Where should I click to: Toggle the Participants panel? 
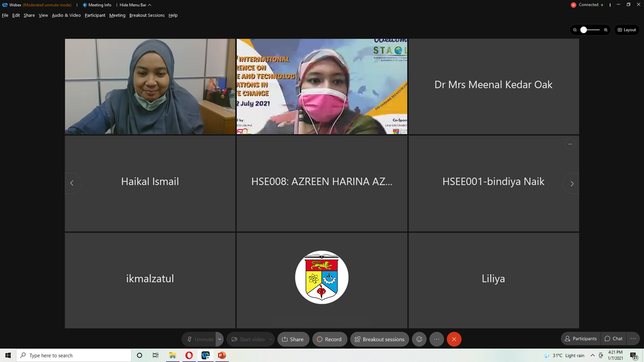580,339
